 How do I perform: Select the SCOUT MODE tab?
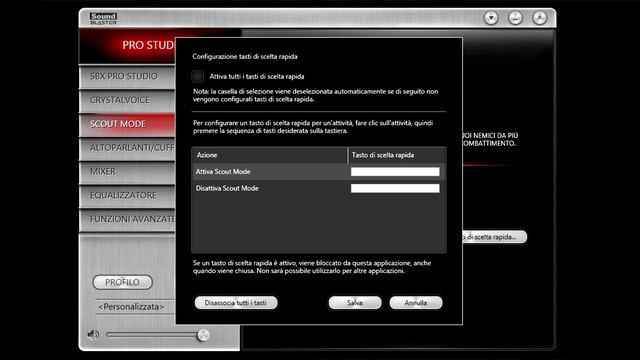click(127, 124)
